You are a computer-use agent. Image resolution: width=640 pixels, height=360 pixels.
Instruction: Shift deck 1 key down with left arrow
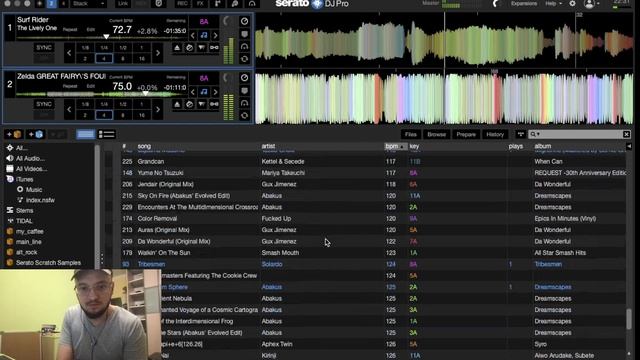click(x=193, y=36)
